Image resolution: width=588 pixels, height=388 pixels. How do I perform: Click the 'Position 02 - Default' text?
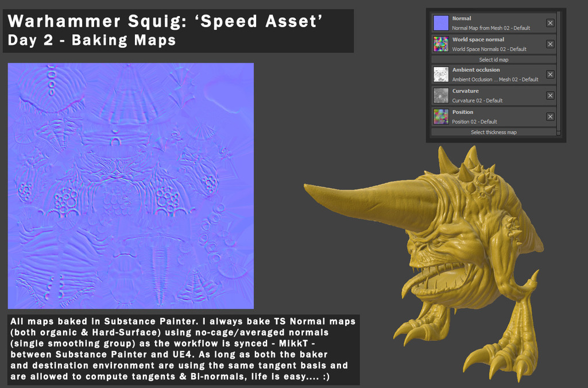tap(474, 122)
